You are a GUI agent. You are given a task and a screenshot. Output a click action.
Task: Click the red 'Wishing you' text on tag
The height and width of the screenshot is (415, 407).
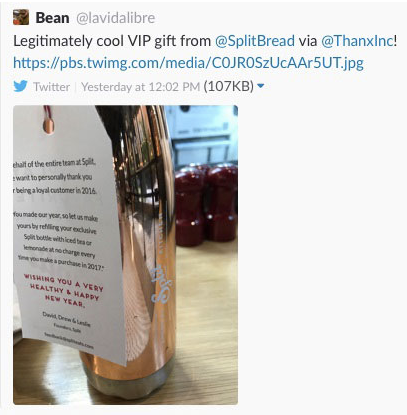[63, 291]
